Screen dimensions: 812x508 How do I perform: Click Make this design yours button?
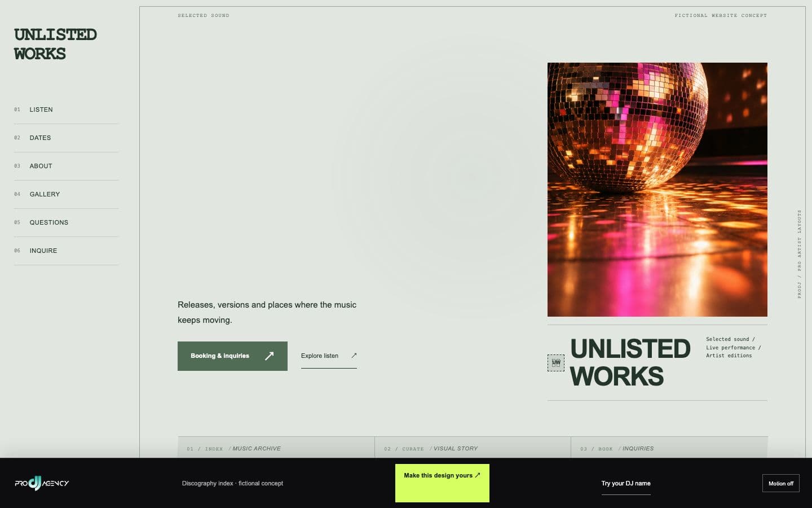click(442, 483)
